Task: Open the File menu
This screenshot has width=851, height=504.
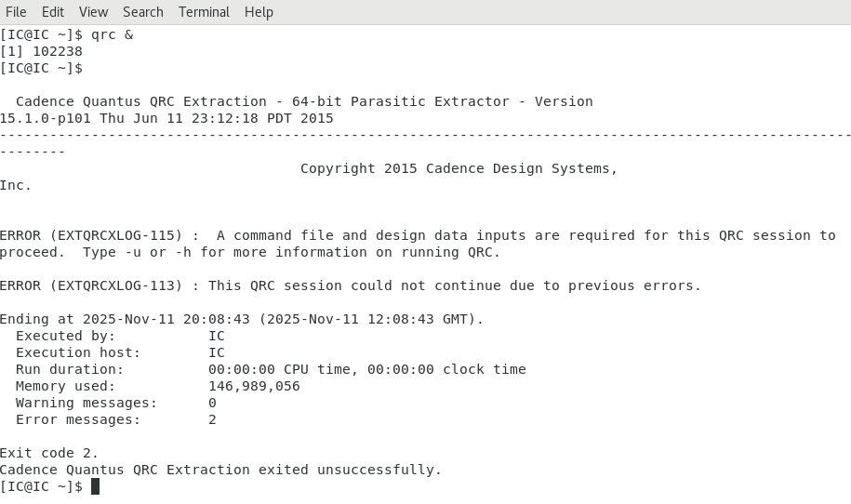Action: 16,12
